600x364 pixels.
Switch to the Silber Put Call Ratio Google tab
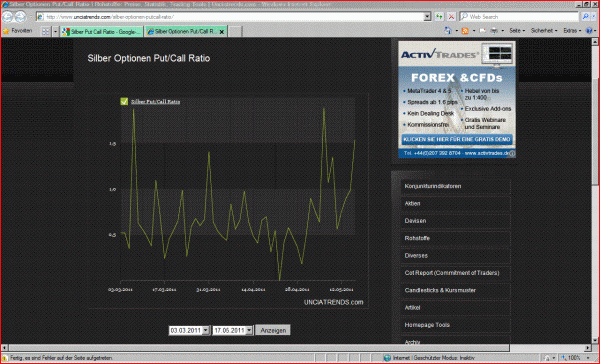[x=101, y=32]
